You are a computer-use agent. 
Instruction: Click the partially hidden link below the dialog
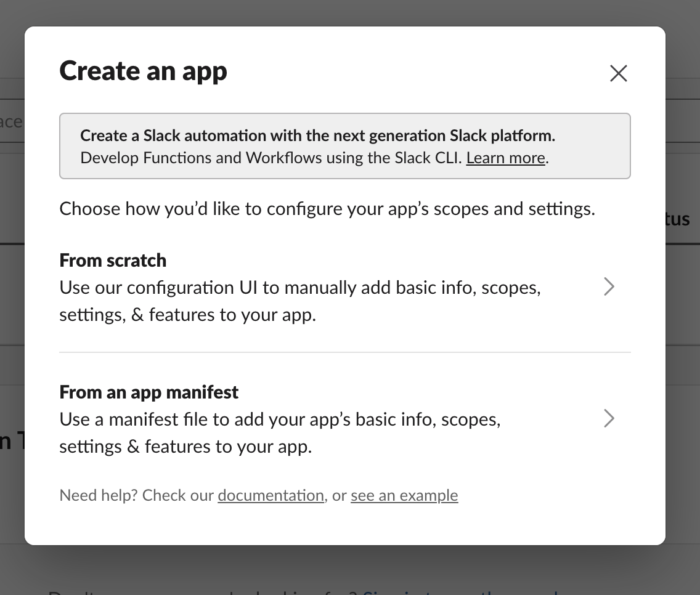460,592
